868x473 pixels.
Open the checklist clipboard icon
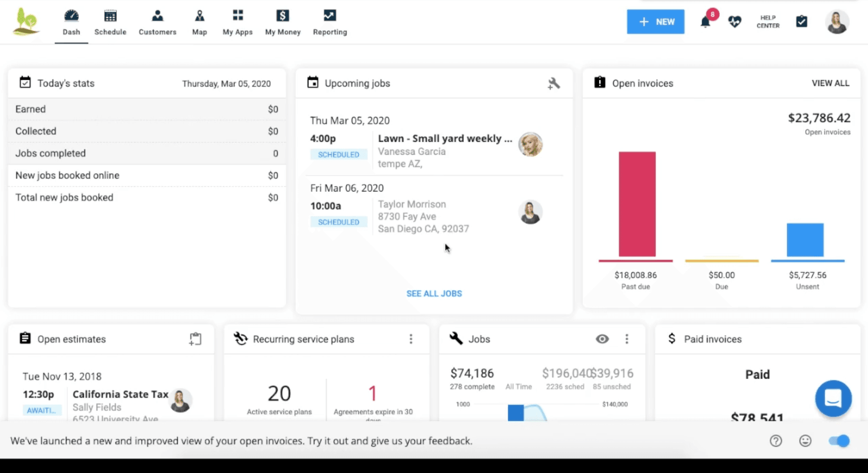point(802,21)
